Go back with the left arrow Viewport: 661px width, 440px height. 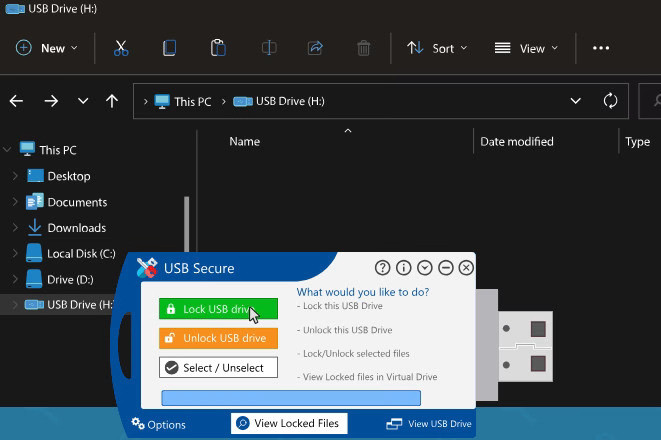[x=16, y=101]
